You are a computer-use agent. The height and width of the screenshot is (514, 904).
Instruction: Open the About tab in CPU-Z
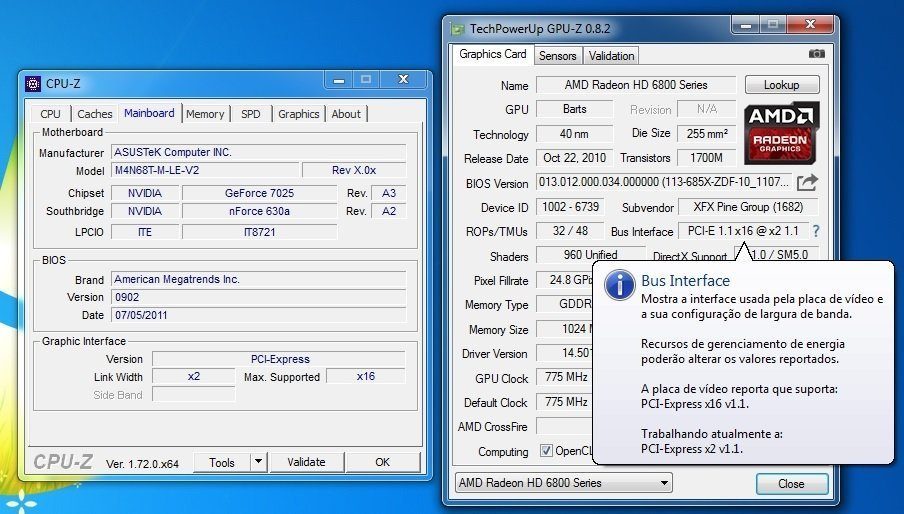point(346,114)
